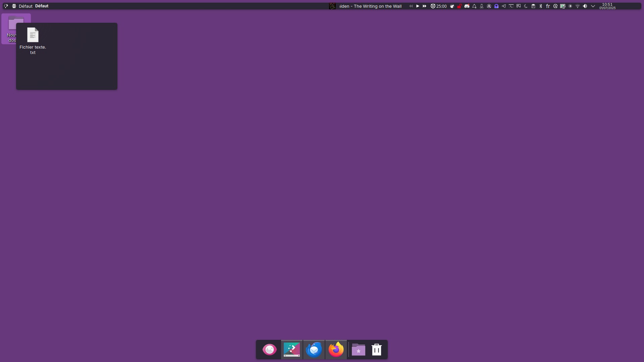Open the clipboard tray icon
The image size is (644, 362).
coord(533,6)
